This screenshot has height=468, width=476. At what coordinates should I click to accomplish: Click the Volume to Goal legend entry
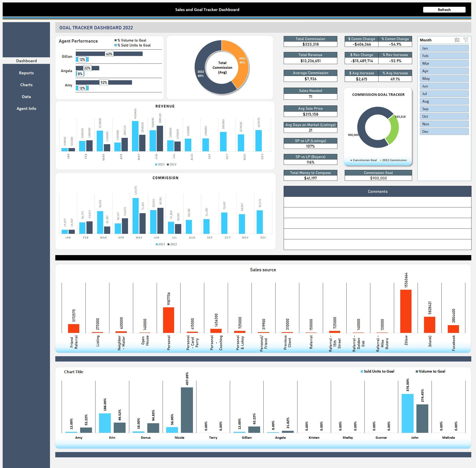click(x=430, y=371)
